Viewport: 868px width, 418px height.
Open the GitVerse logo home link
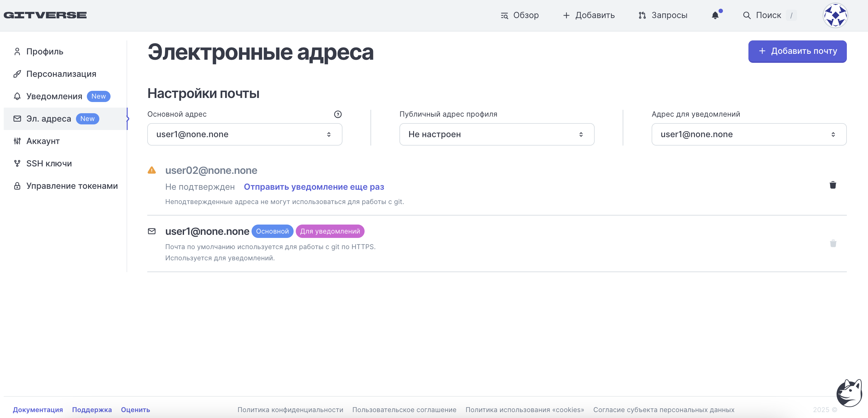45,15
